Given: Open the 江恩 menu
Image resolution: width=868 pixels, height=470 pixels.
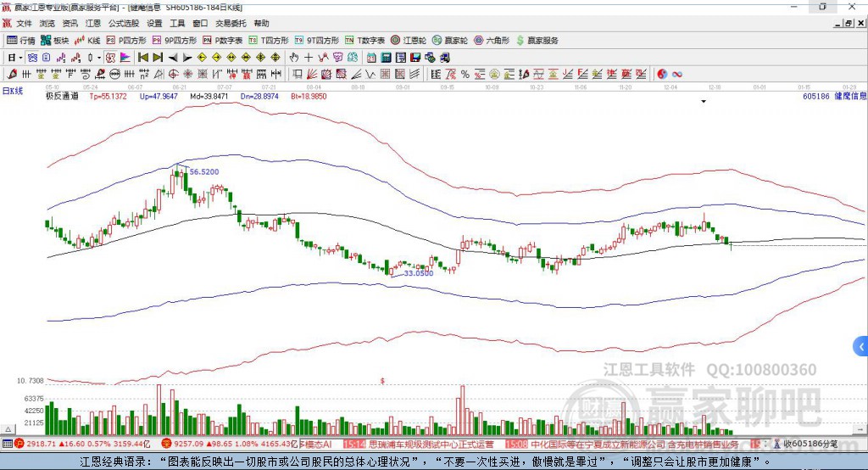Looking at the screenshot, I should (93, 23).
